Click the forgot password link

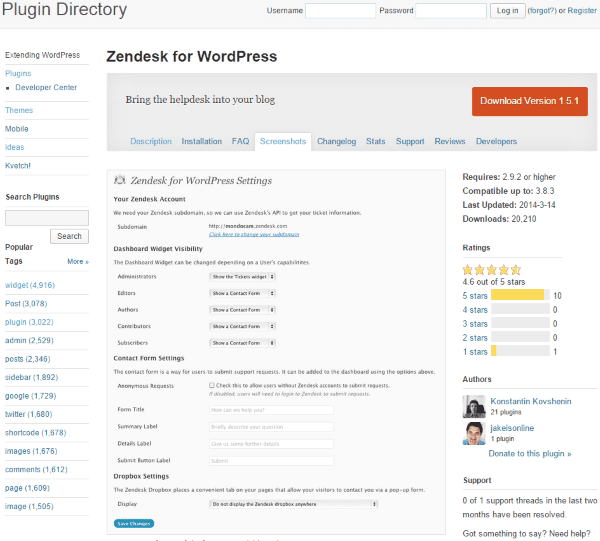(x=542, y=11)
